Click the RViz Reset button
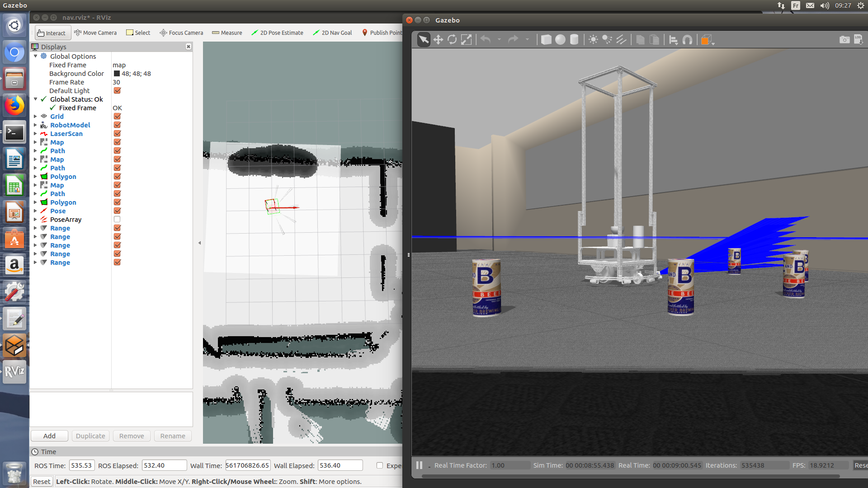868x488 pixels. (42, 482)
